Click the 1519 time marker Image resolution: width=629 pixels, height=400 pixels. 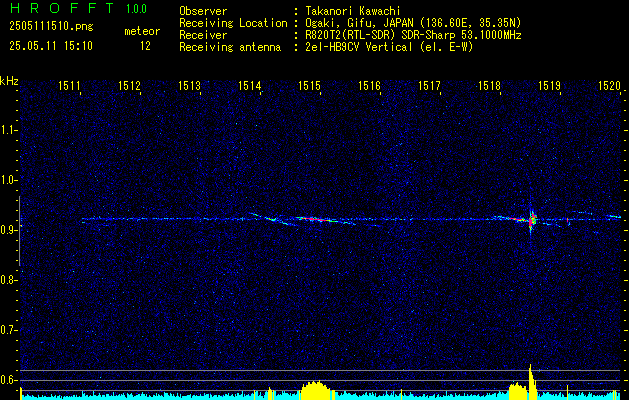click(x=549, y=85)
